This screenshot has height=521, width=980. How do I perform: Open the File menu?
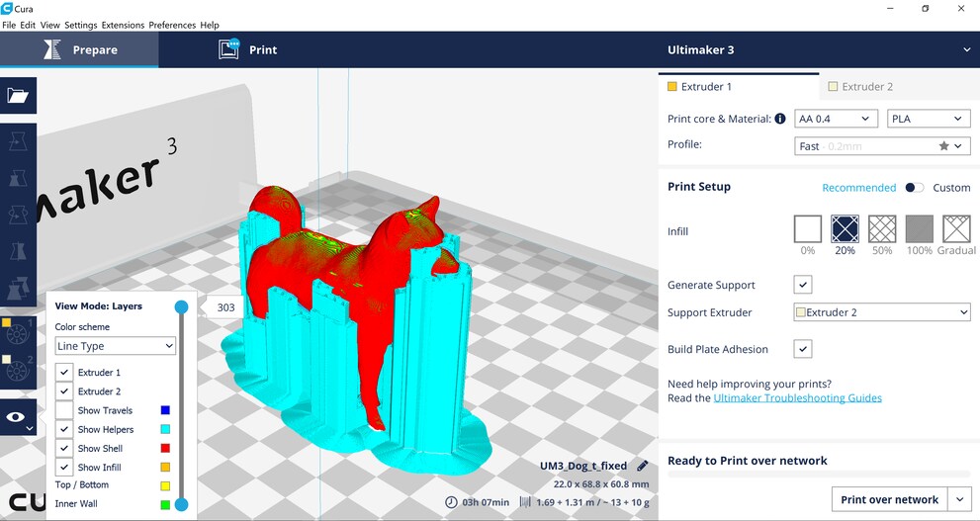[9, 25]
